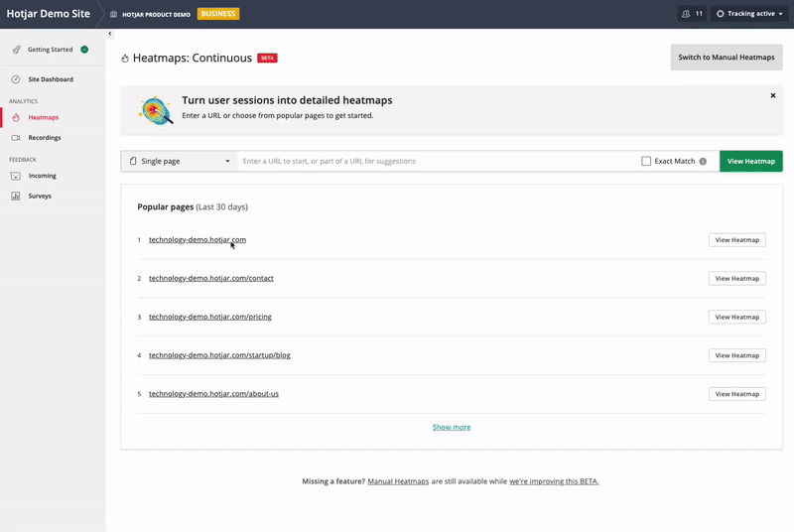Click the Exact Match info icon
The height and width of the screenshot is (532, 794).
click(x=703, y=161)
